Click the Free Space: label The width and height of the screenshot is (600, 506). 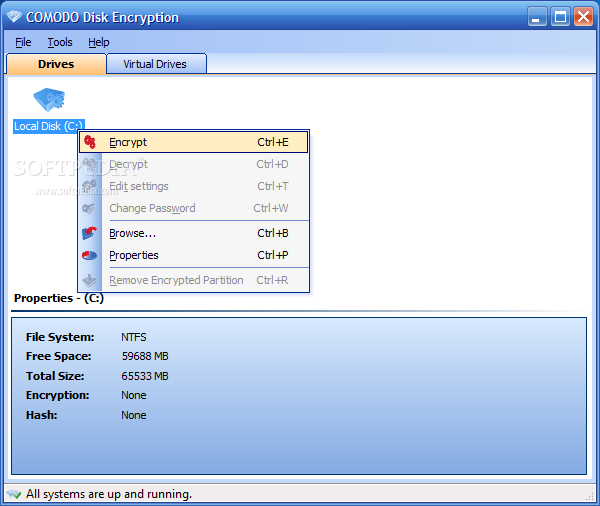[59, 356]
